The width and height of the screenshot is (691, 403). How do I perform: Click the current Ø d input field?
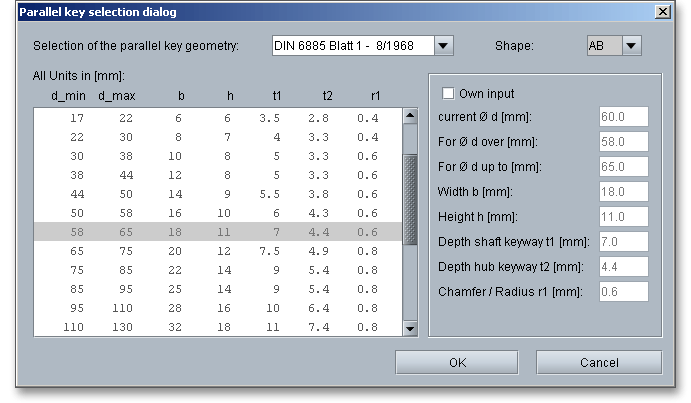tap(623, 116)
